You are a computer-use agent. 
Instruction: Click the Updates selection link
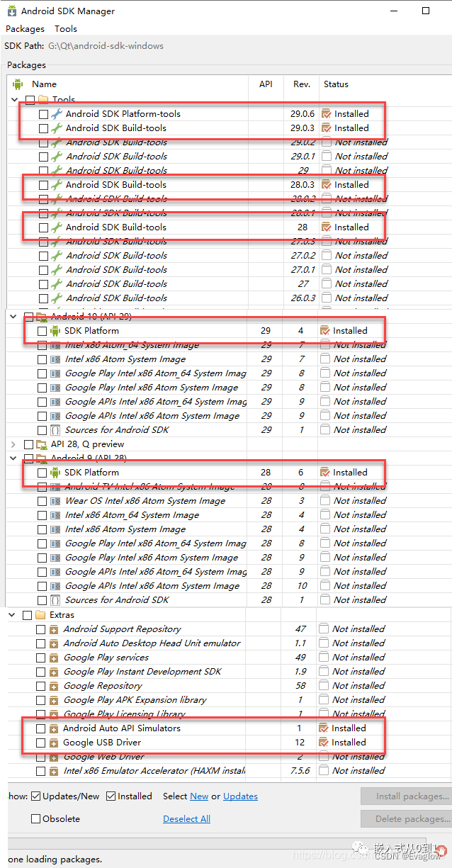(240, 796)
